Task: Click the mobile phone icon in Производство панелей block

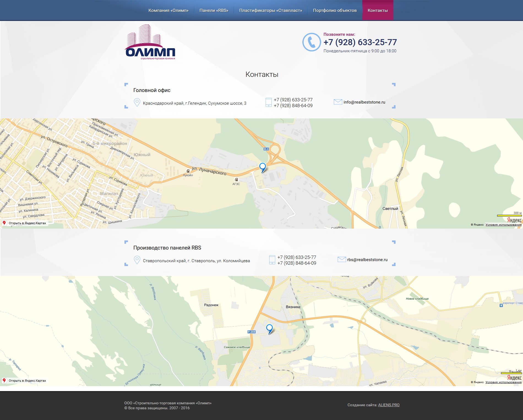Action: coord(272,260)
